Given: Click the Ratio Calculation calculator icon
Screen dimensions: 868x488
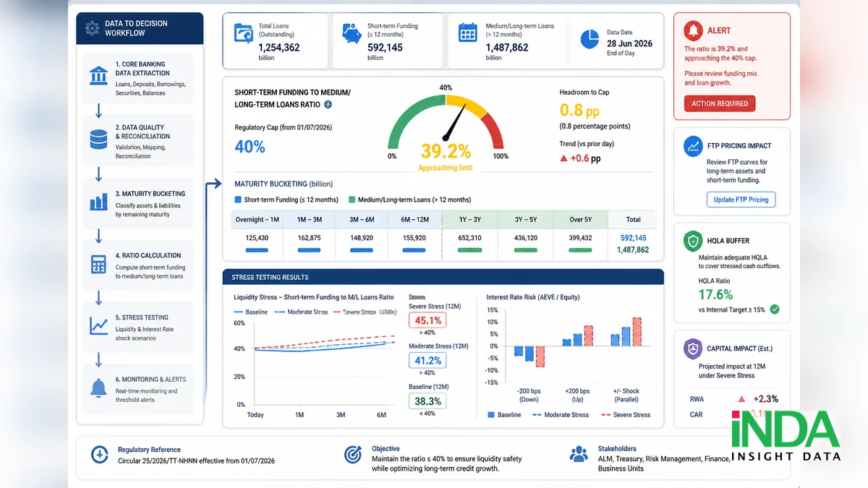Looking at the screenshot, I should pyautogui.click(x=98, y=263).
